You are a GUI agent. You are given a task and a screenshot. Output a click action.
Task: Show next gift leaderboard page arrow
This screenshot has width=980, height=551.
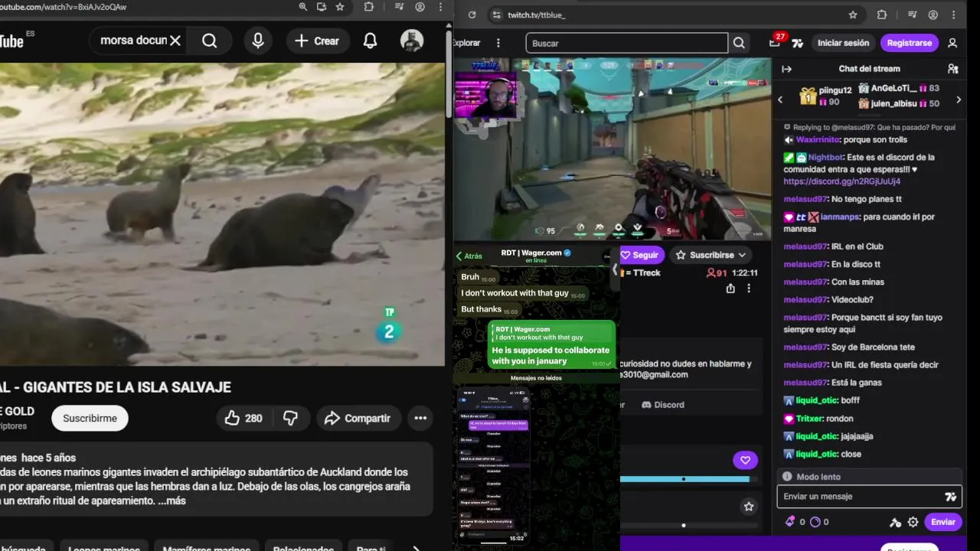click(x=959, y=99)
